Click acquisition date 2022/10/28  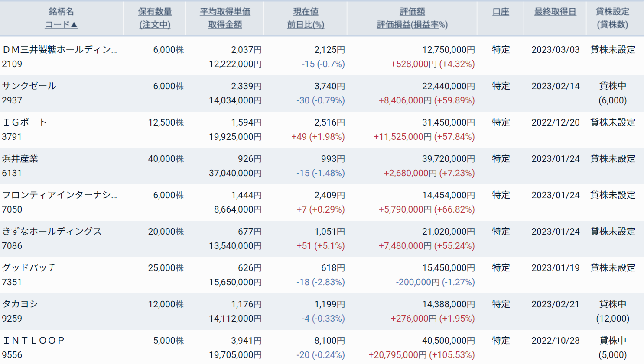(x=556, y=341)
